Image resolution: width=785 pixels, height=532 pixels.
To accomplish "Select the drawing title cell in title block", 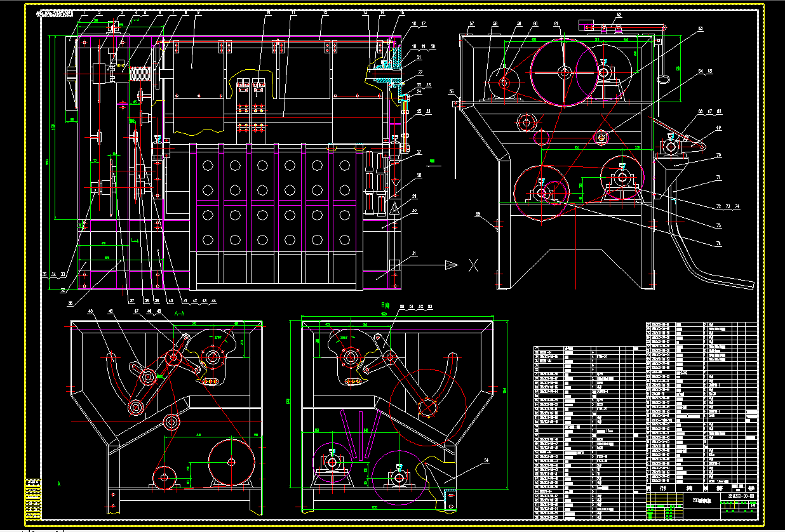I will pos(702,501).
